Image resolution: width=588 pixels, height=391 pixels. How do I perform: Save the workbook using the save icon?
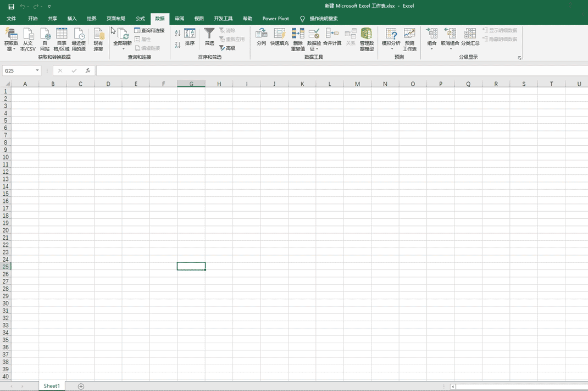(11, 7)
